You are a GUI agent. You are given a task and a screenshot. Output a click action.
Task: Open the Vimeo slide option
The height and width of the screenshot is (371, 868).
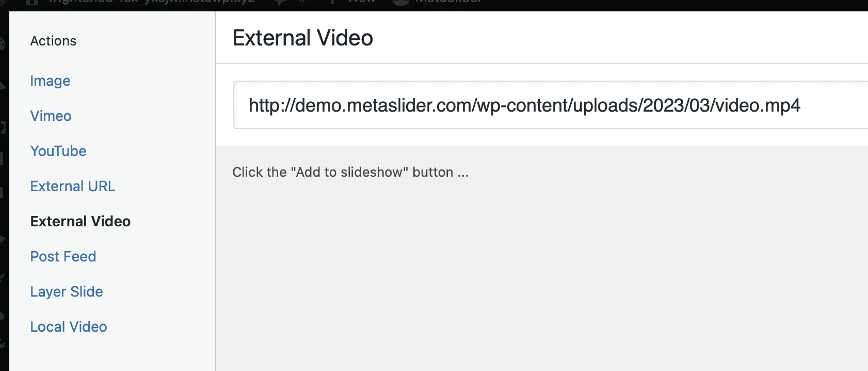pos(51,116)
